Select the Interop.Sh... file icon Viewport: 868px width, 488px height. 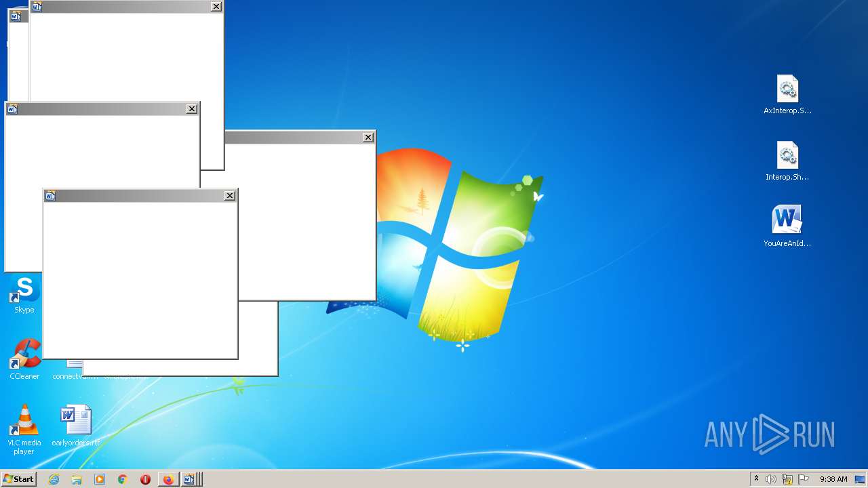point(787,161)
